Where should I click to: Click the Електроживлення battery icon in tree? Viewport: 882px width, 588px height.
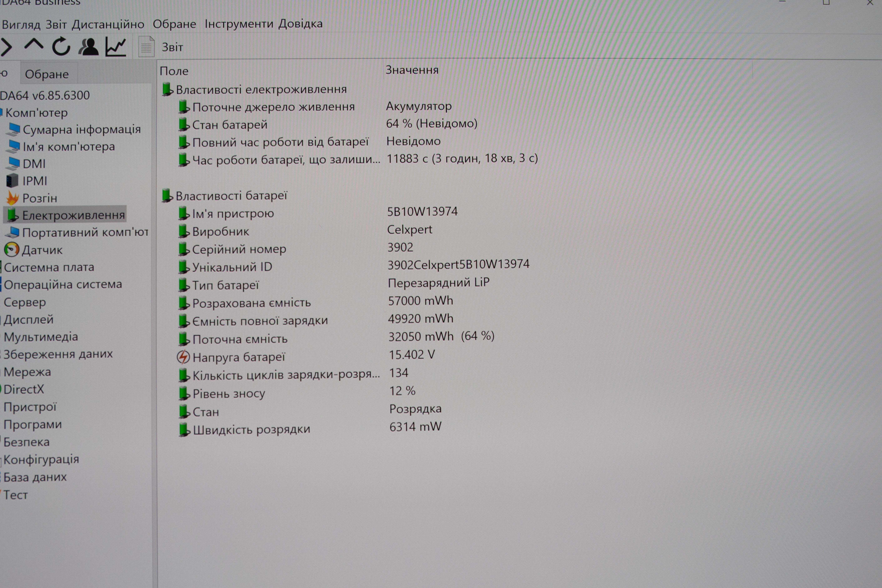click(13, 215)
